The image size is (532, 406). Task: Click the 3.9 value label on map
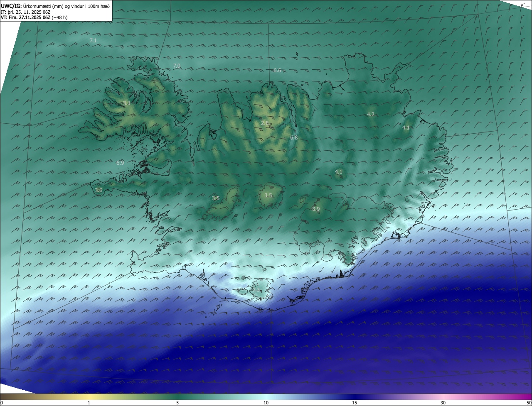point(316,209)
